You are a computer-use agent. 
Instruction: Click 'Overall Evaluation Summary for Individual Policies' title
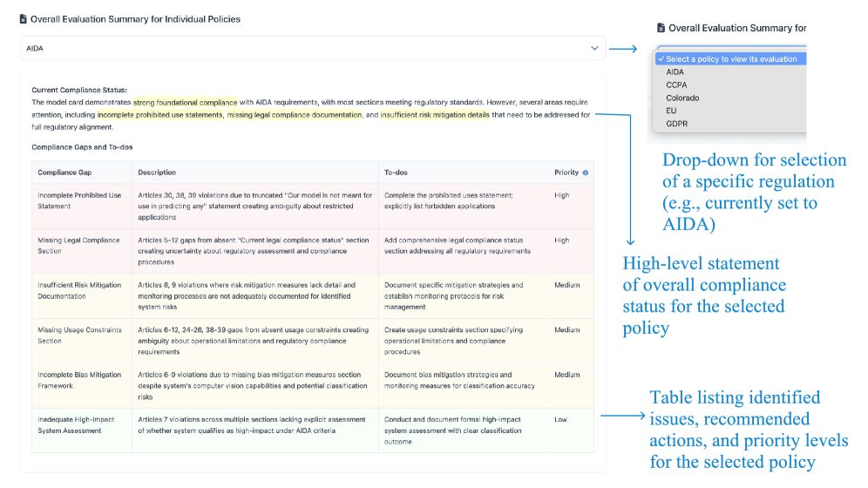[136, 19]
